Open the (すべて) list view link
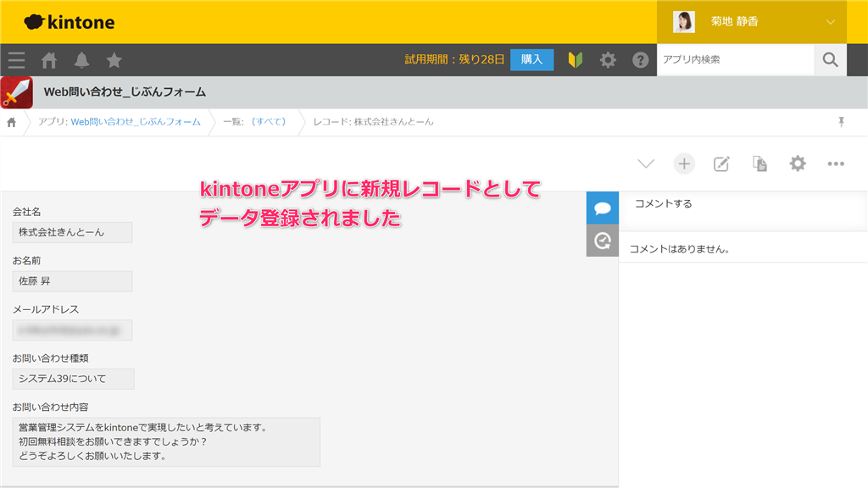The width and height of the screenshot is (868, 488). [269, 122]
